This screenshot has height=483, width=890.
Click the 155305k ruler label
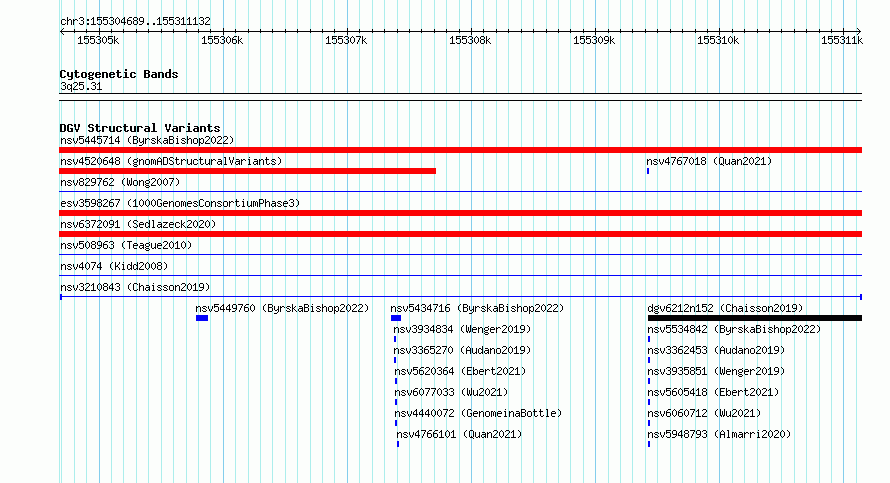coord(98,40)
